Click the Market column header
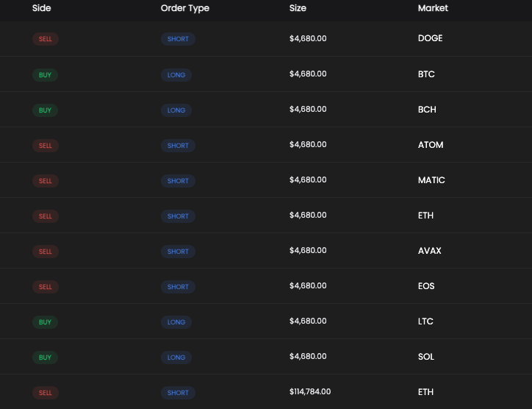 (x=433, y=8)
